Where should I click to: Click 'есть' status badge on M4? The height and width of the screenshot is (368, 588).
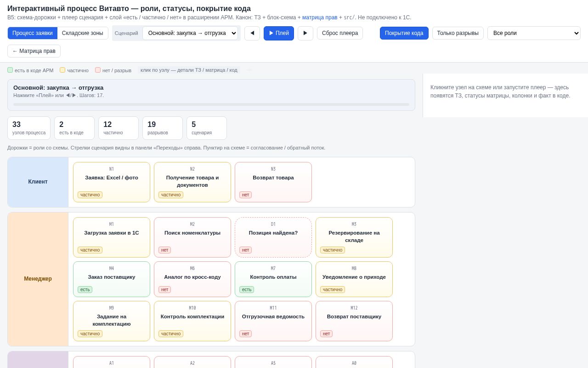[85, 290]
